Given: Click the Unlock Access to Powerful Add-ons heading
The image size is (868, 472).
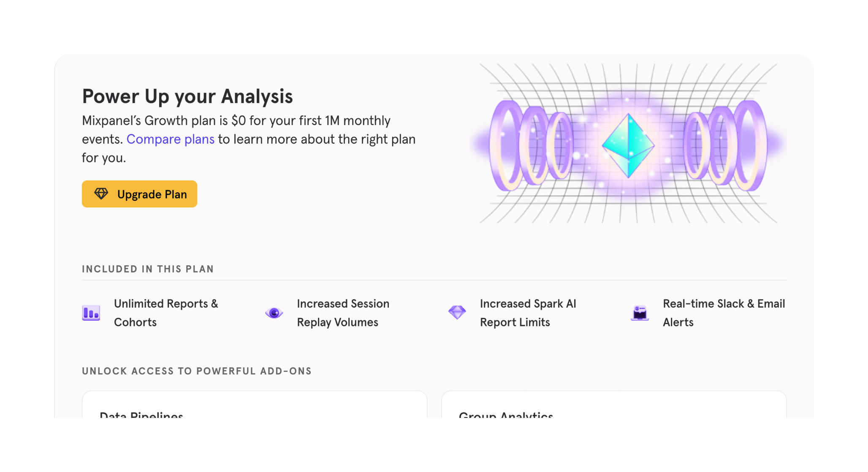Looking at the screenshot, I should [197, 371].
